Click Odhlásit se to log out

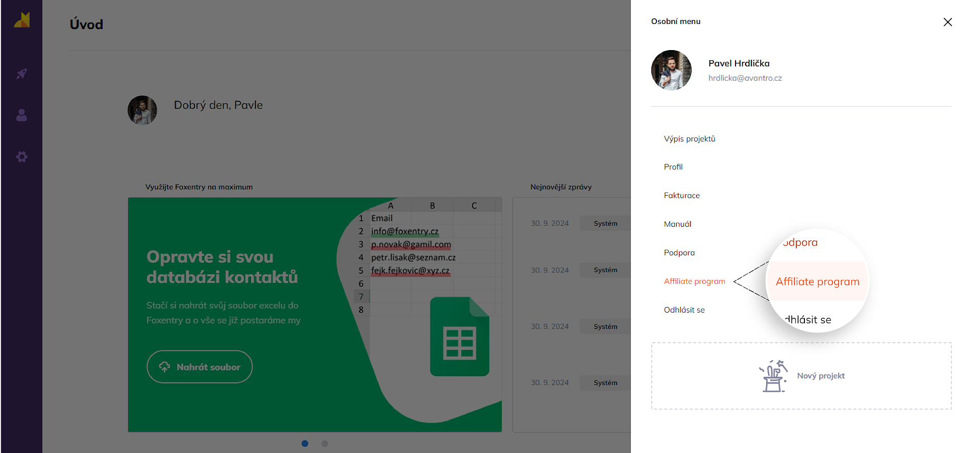684,310
